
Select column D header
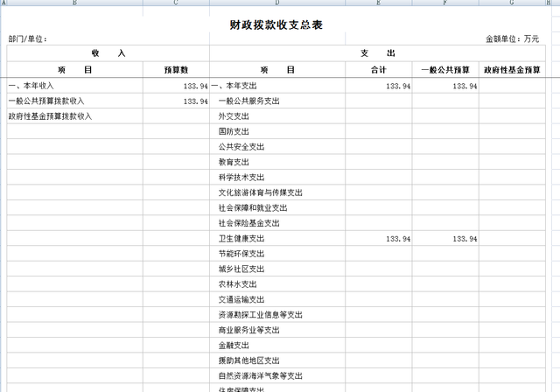tap(277, 3)
